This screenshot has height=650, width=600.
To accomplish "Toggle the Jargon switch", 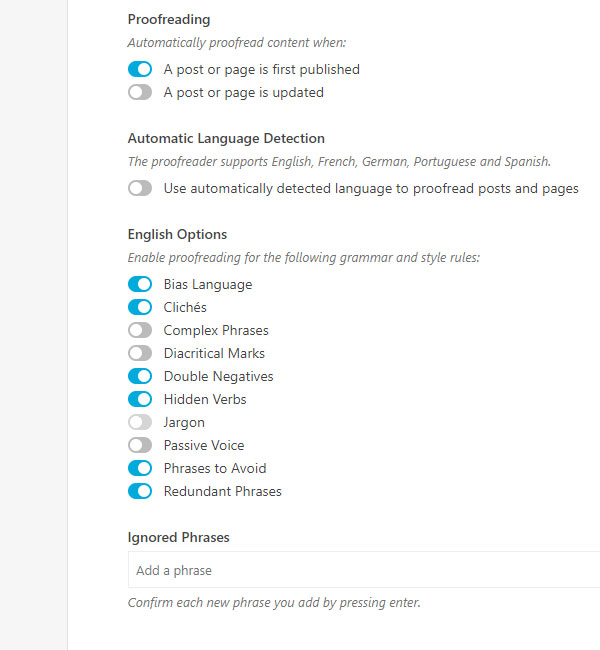I will click(x=140, y=423).
